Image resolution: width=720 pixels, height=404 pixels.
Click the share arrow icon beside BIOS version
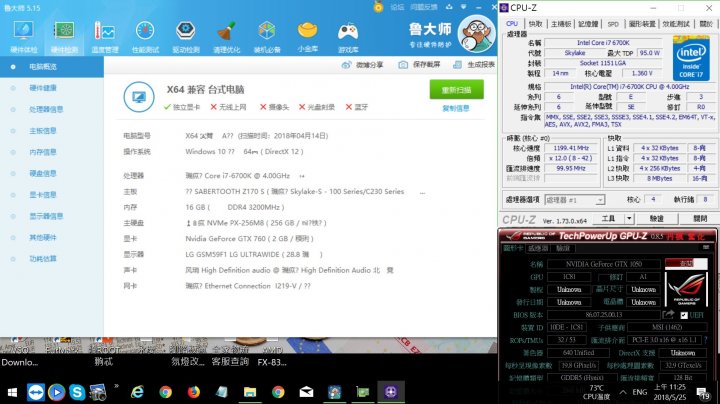668,314
